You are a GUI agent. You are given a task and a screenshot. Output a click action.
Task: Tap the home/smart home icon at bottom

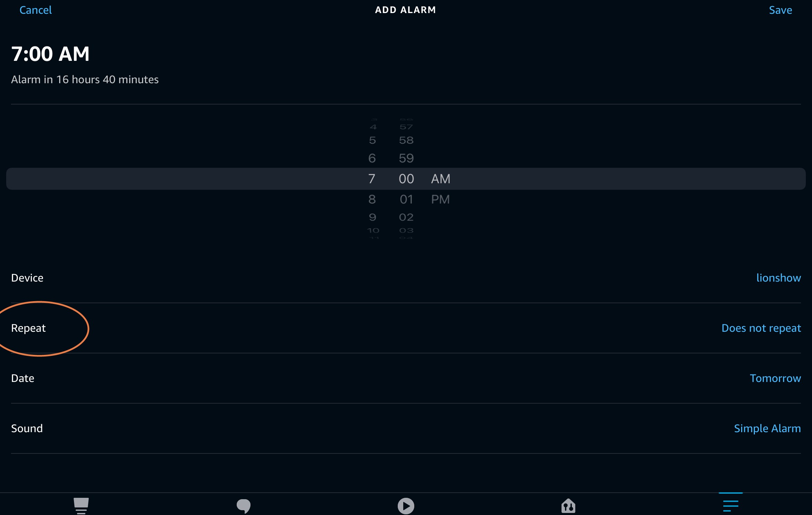(x=568, y=505)
